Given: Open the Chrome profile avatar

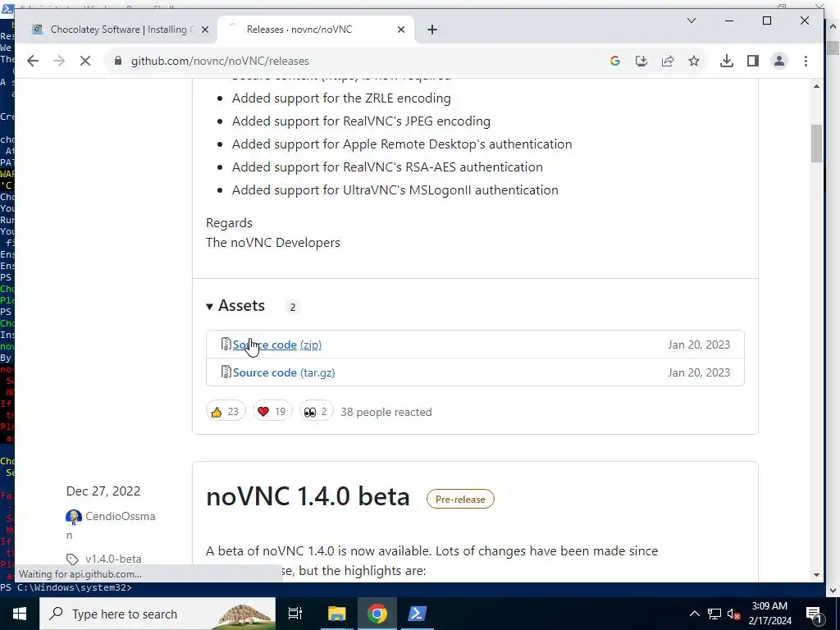Looking at the screenshot, I should click(x=779, y=61).
